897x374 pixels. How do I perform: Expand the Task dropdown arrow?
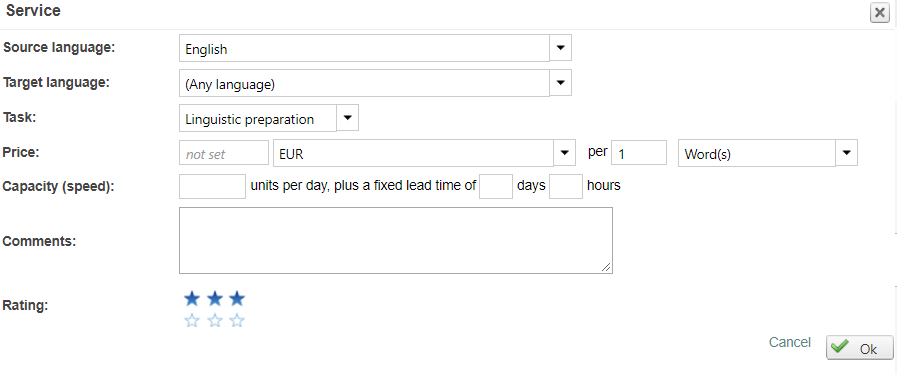tap(347, 118)
